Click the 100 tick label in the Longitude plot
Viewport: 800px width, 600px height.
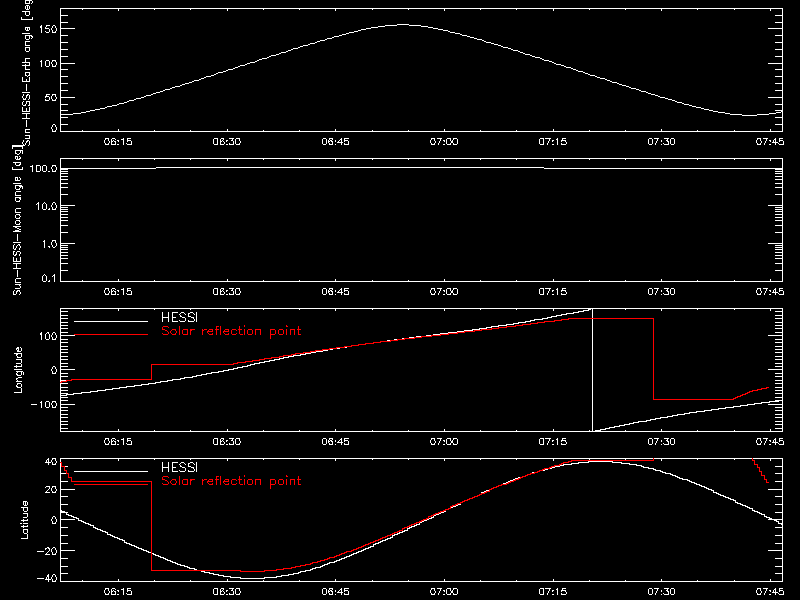click(x=48, y=336)
